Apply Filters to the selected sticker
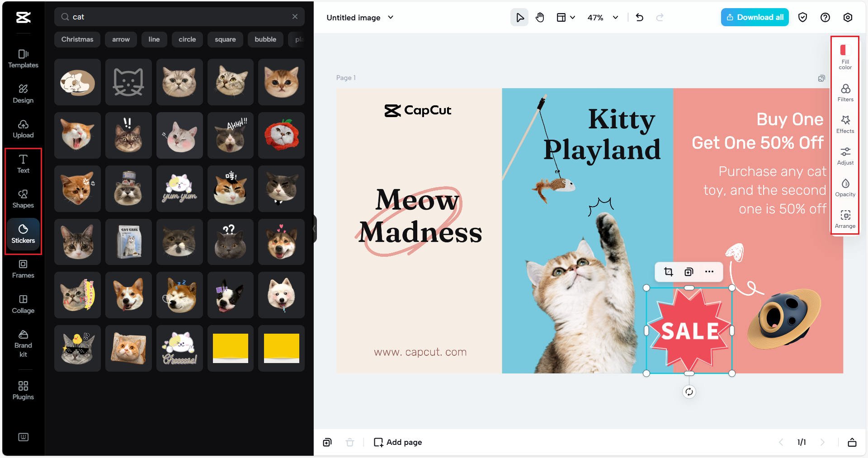This screenshot has width=868, height=458. click(845, 92)
